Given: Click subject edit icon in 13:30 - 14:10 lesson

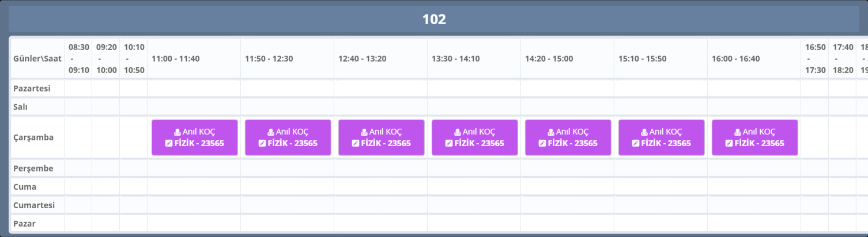Looking at the screenshot, I should click(x=448, y=143).
